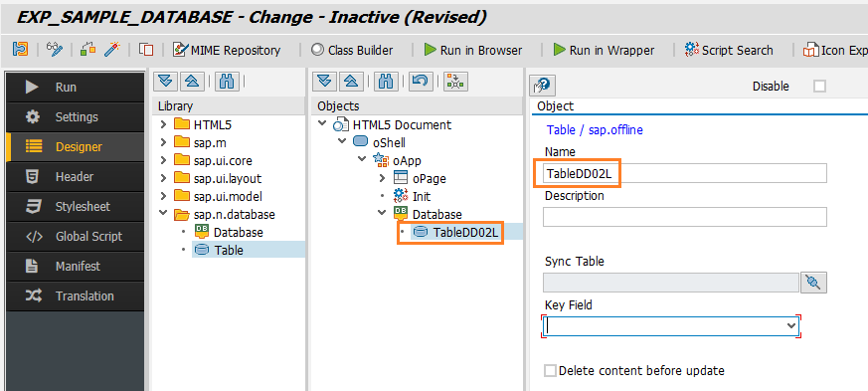The width and height of the screenshot is (868, 391).
Task: Toggle display/change mode glasses-pencil icon
Action: click(x=55, y=50)
